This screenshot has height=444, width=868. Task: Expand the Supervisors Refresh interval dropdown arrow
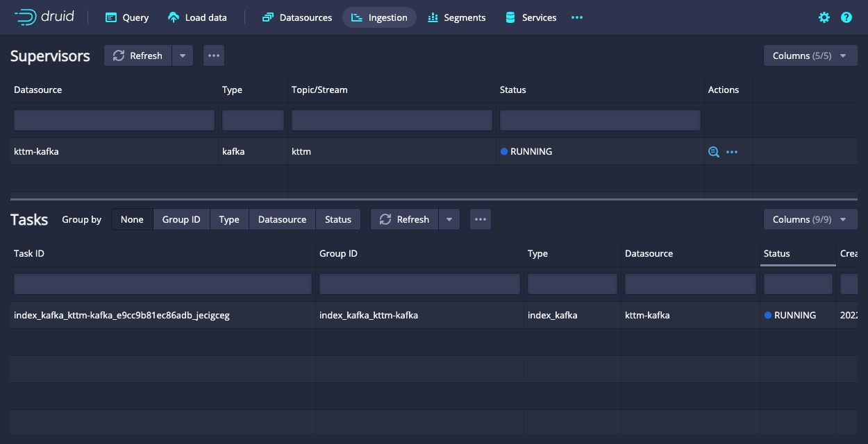click(x=182, y=55)
